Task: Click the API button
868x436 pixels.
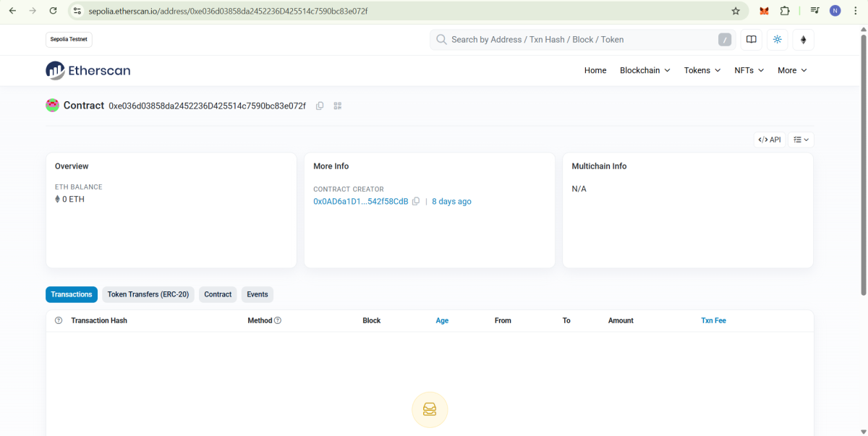Action: pyautogui.click(x=769, y=140)
